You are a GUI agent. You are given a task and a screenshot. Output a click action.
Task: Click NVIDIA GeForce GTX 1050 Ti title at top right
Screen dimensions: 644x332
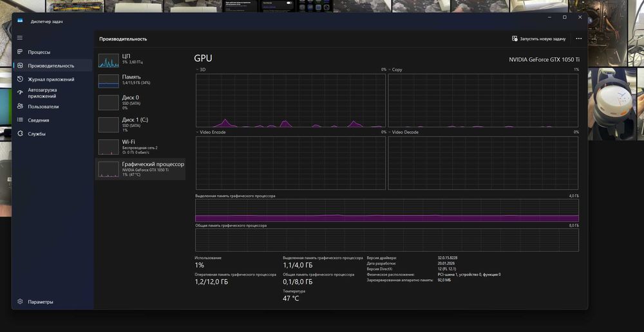[544, 59]
